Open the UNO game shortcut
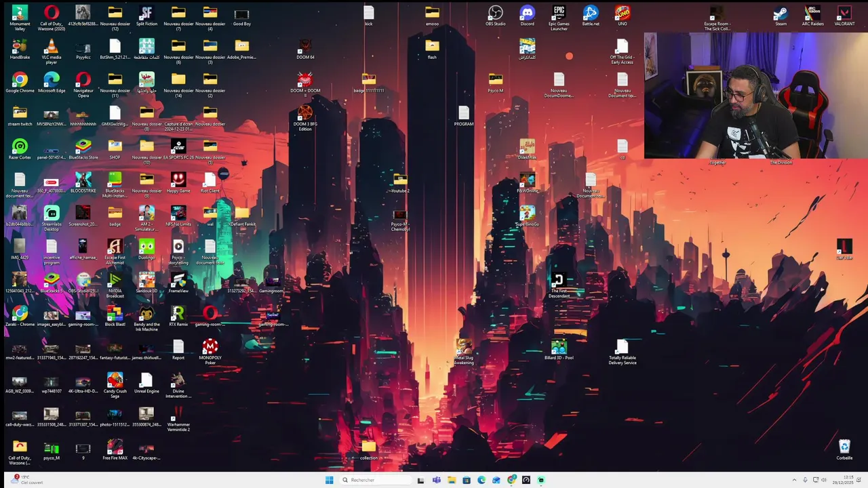Viewport: 868px width, 488px height. [x=623, y=16]
